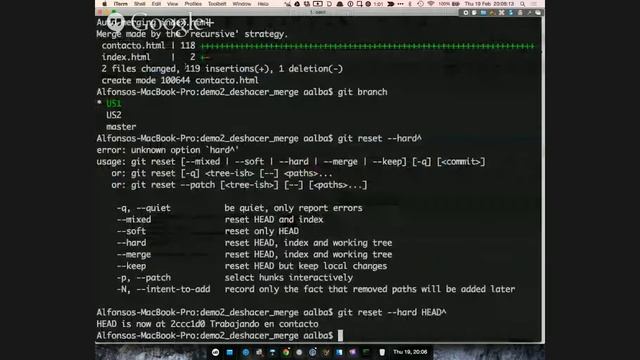Open the Edit menu
Screen dimensions: 640x360
(x=156, y=4)
